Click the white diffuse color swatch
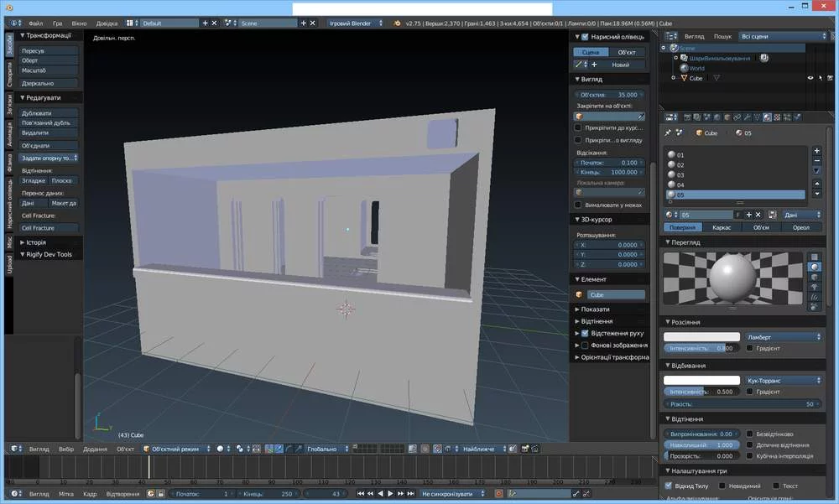The image size is (839, 504). (701, 337)
